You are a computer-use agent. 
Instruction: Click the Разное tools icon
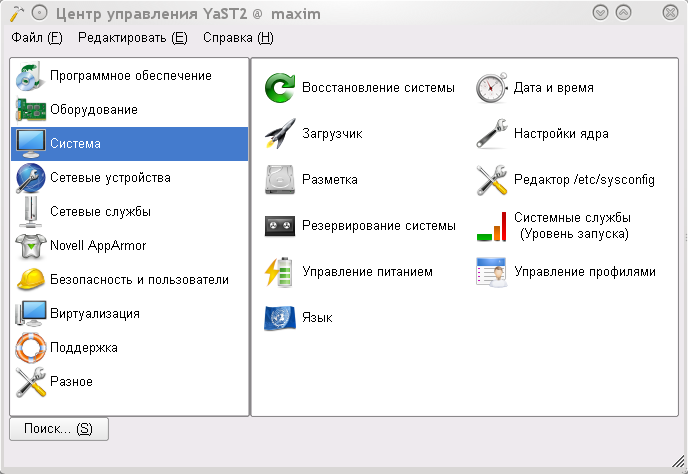point(30,381)
